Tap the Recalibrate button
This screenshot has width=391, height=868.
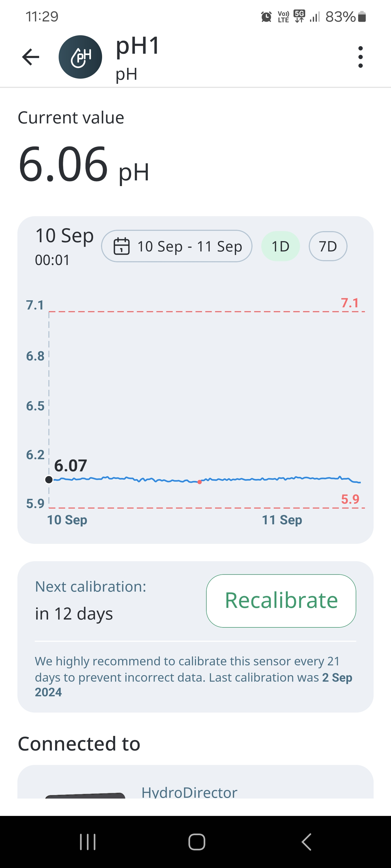tap(281, 601)
